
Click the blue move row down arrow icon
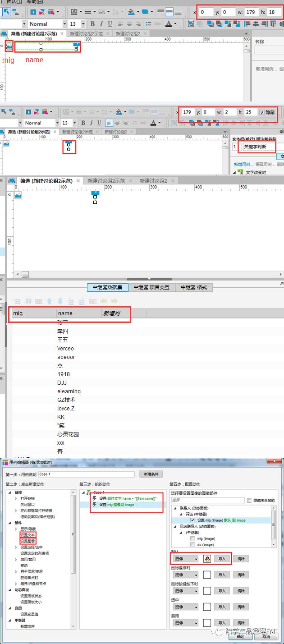60,301
